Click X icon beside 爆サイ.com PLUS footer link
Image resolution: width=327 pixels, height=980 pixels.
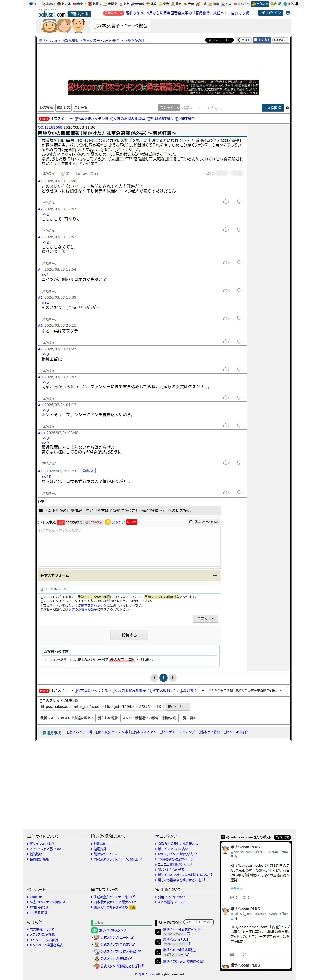tap(158, 942)
